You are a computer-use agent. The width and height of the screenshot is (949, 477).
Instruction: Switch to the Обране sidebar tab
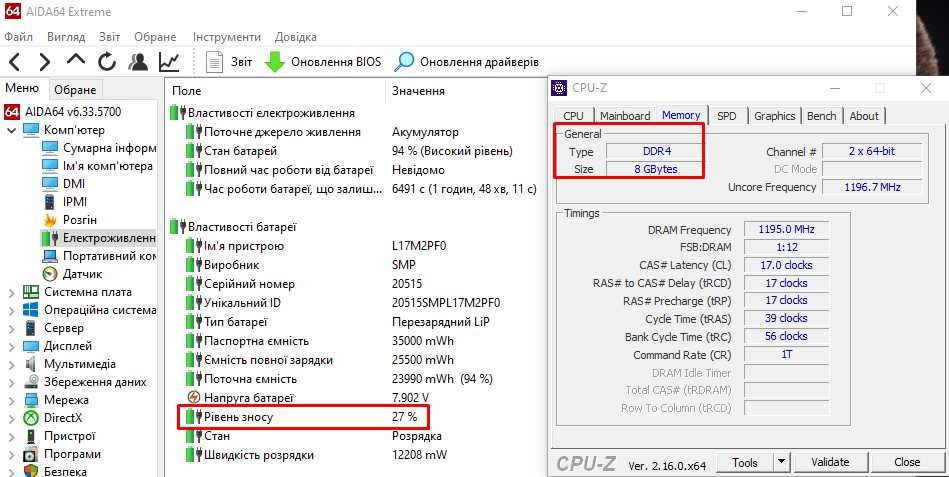(75, 90)
